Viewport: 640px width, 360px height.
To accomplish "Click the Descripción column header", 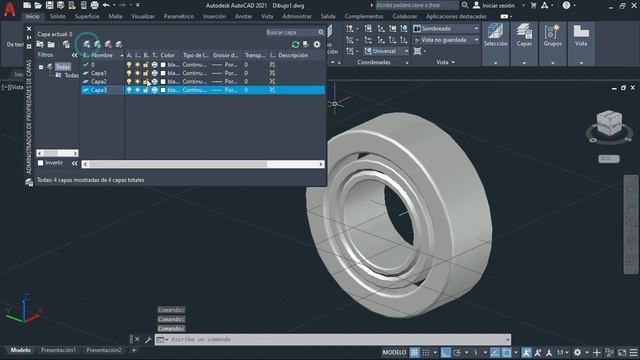I will point(293,55).
